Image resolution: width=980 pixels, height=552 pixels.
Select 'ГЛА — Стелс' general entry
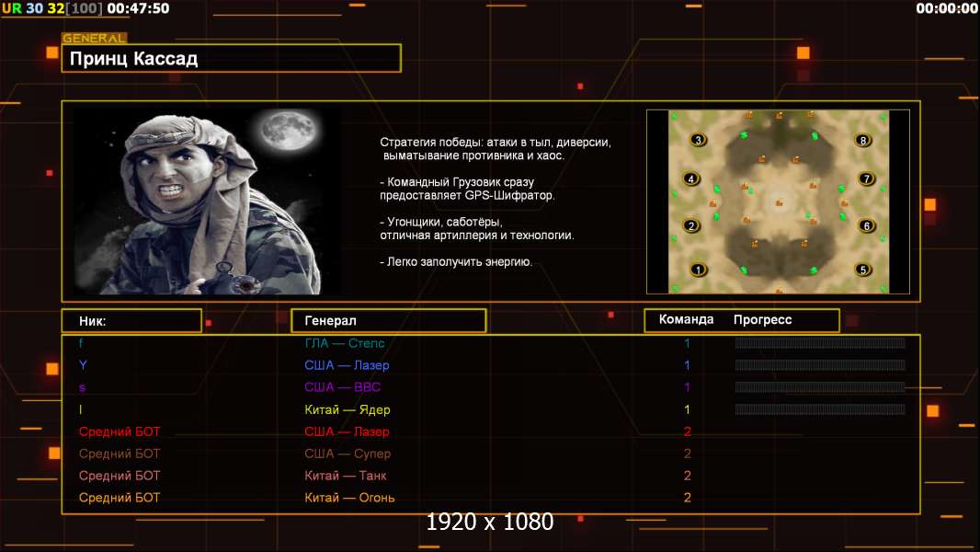click(x=345, y=343)
